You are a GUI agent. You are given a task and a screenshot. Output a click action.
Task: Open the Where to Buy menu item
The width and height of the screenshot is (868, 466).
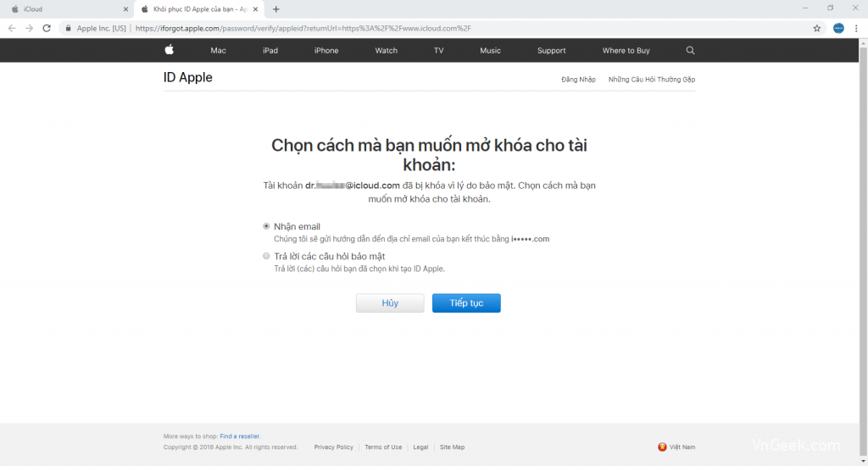tap(626, 50)
